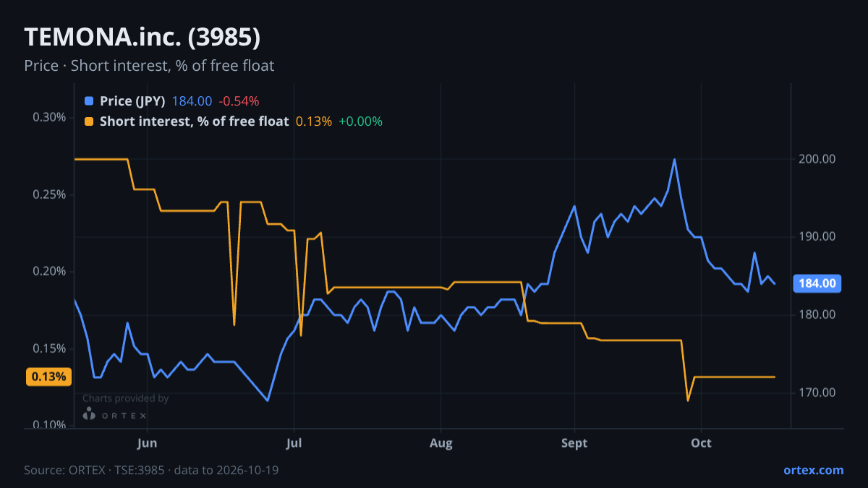Viewport: 868px width, 488px height.
Task: Toggle the Price (JPY) legend label
Action: pos(133,101)
